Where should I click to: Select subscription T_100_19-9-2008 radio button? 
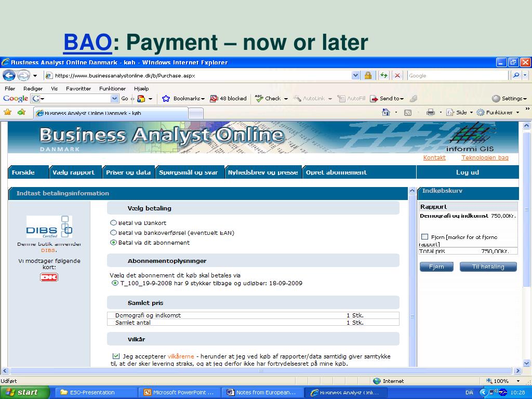115,283
